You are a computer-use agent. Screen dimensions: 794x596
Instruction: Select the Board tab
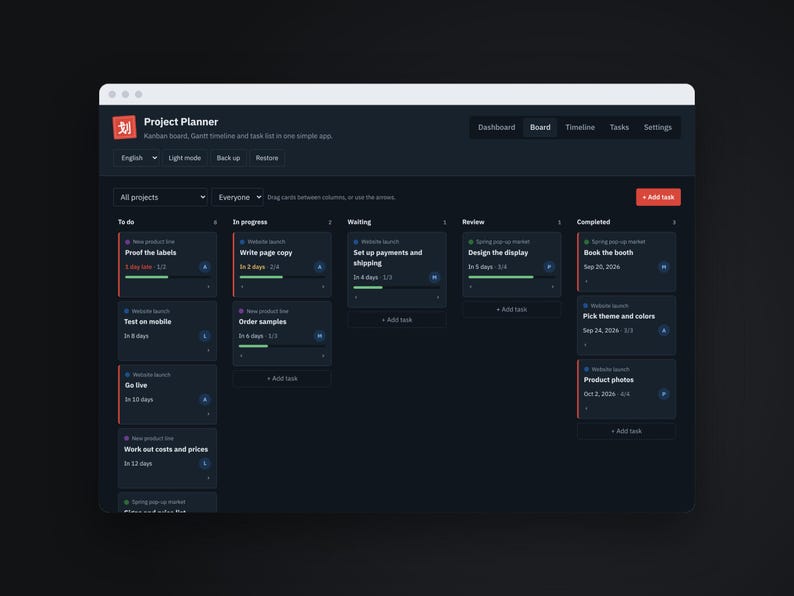point(540,127)
